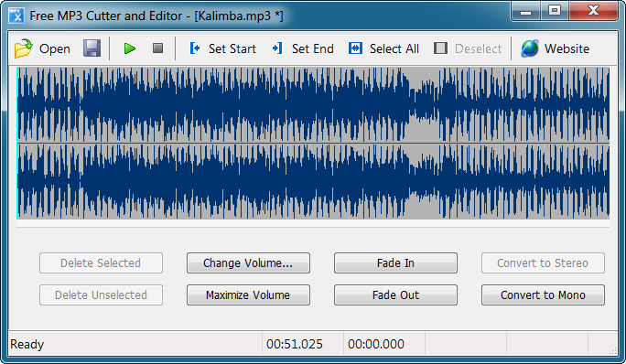Click the Open label in the toolbar

(55, 48)
